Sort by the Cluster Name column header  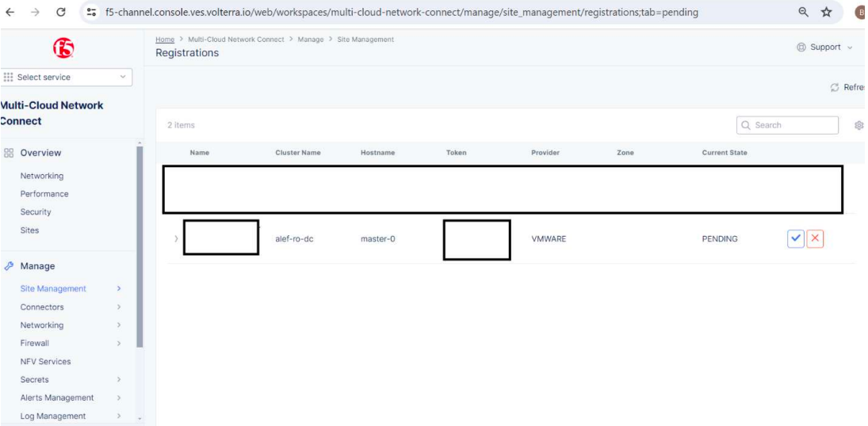tap(298, 153)
